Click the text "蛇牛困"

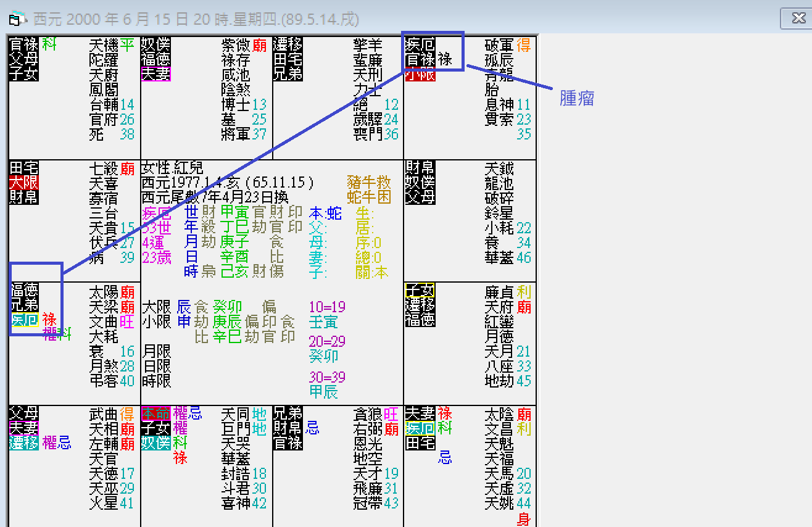point(369,197)
